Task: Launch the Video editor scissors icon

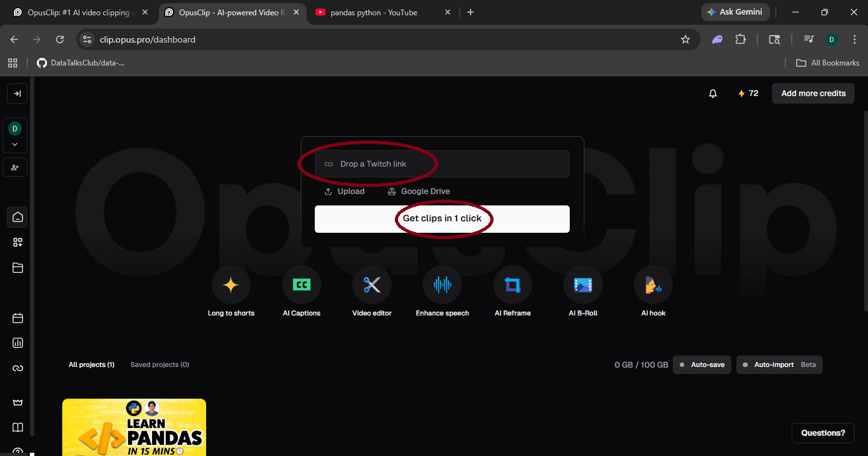Action: [x=372, y=285]
